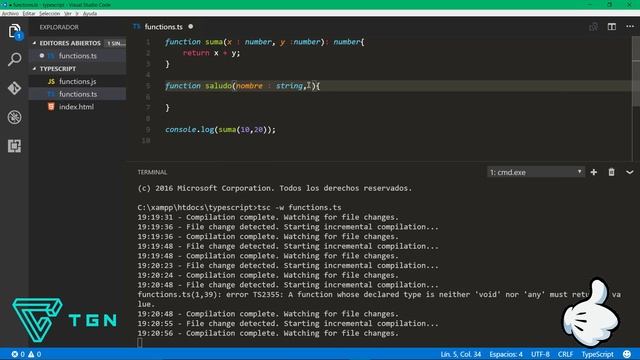Click the open changes icon in editor toolbar
The width and height of the screenshot is (640, 360).
coord(593,27)
